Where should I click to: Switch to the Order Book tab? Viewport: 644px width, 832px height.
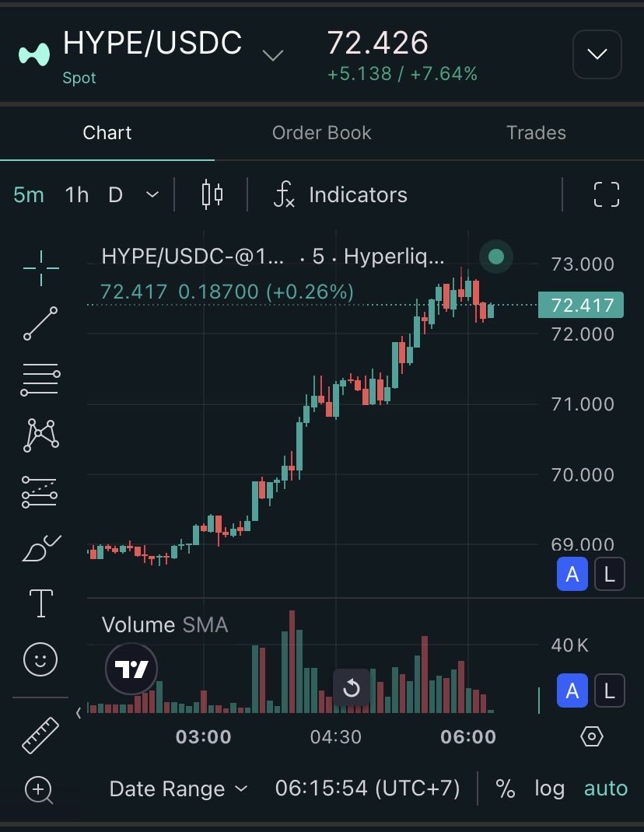click(322, 133)
